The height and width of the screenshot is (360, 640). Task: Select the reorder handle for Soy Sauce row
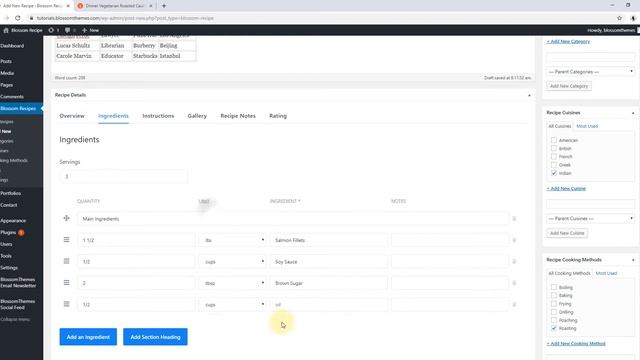(x=67, y=261)
